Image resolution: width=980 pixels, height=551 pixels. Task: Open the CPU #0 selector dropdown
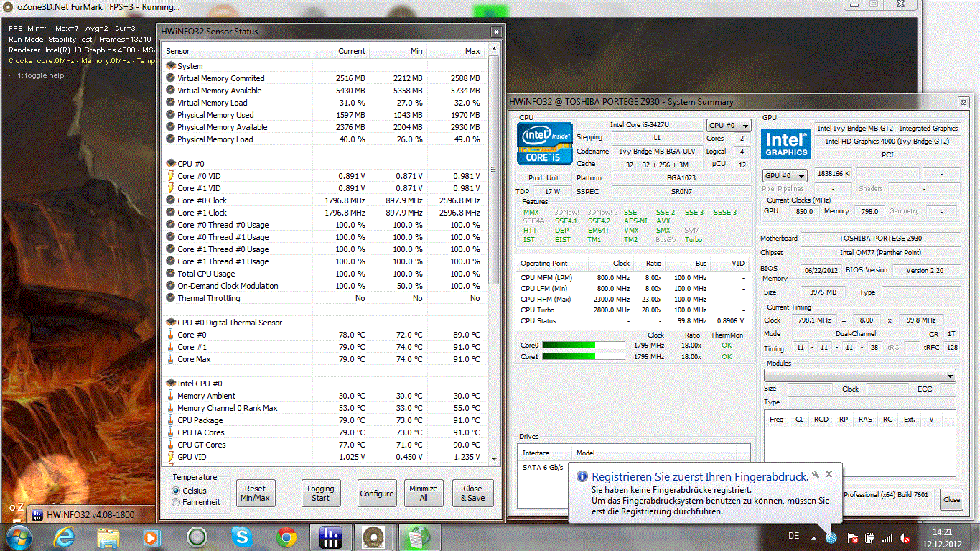(x=729, y=125)
